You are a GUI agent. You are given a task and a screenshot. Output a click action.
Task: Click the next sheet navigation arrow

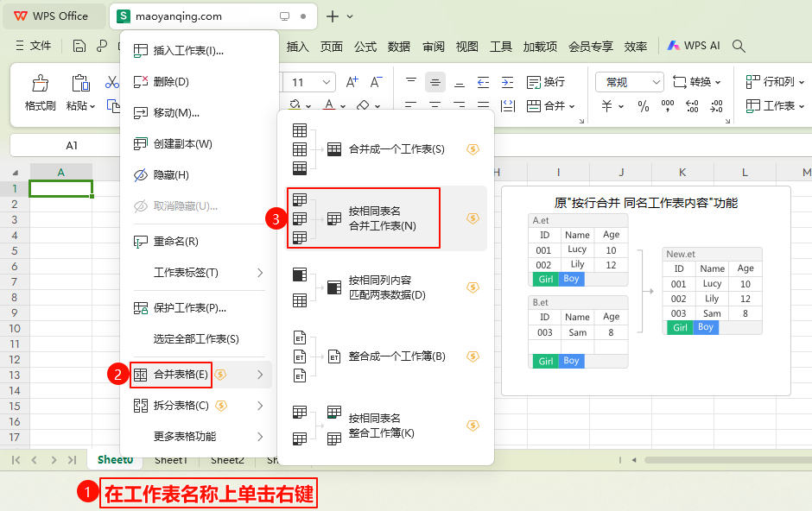coord(54,460)
